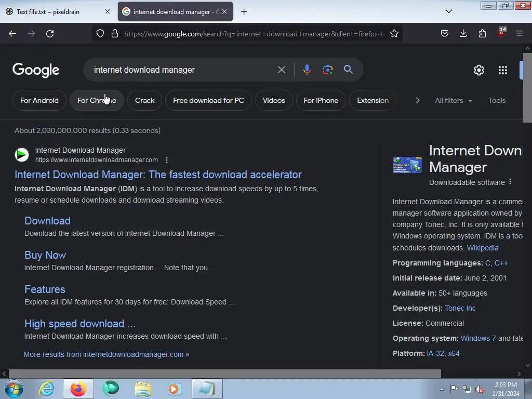Apply the For Android filter chip
532x399 pixels.
click(39, 100)
